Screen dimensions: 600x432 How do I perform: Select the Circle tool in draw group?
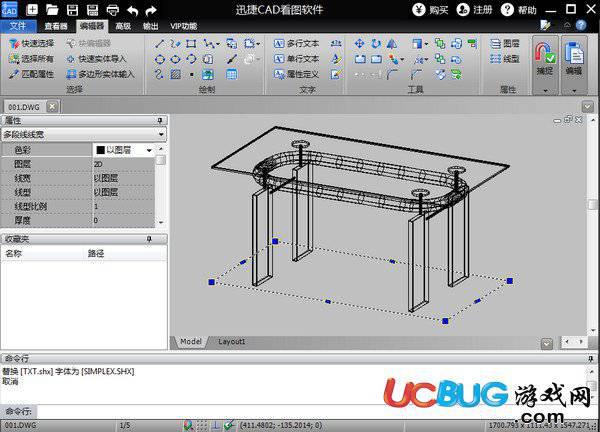[x=160, y=59]
